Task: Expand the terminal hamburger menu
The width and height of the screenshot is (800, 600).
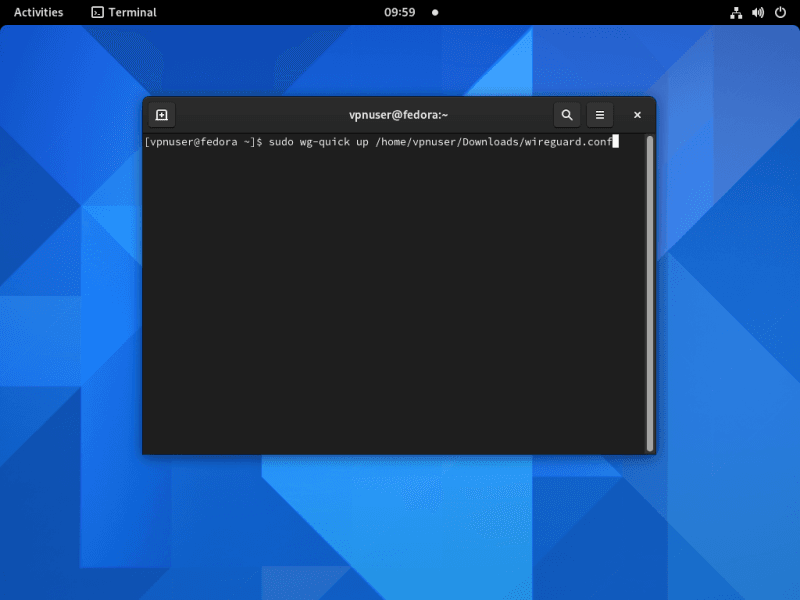Action: pyautogui.click(x=600, y=115)
